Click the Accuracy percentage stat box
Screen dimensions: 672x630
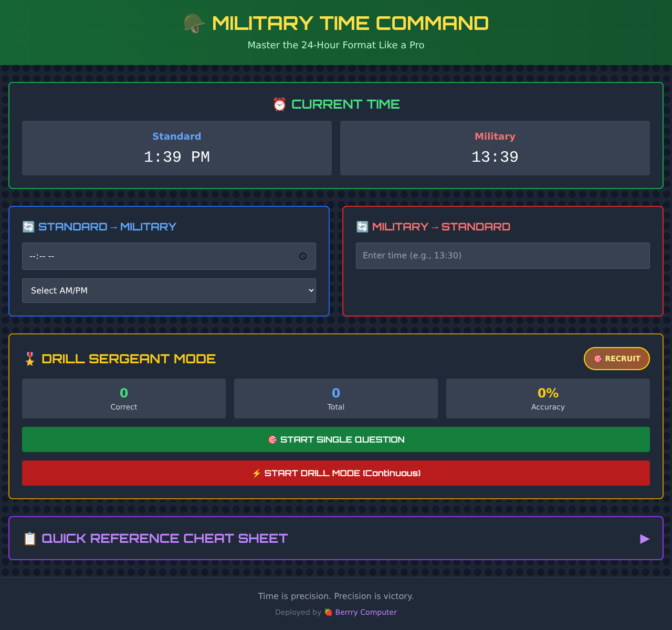pyautogui.click(x=548, y=398)
